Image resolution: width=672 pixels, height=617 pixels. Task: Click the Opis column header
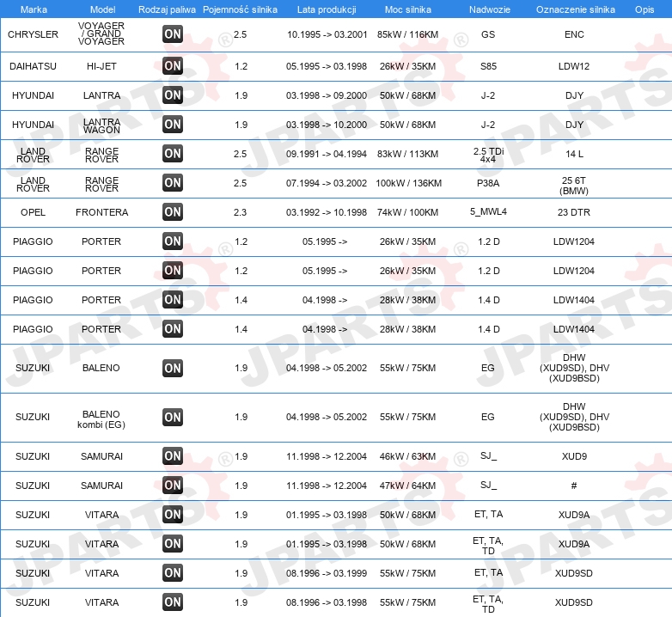(x=645, y=9)
